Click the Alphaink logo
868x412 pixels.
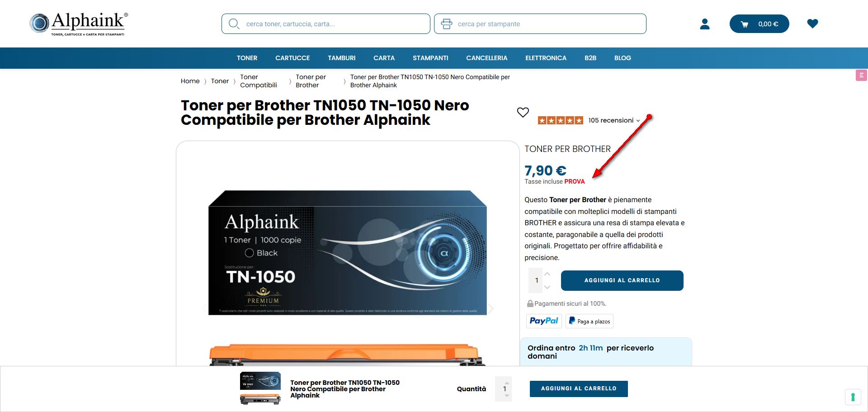(79, 24)
